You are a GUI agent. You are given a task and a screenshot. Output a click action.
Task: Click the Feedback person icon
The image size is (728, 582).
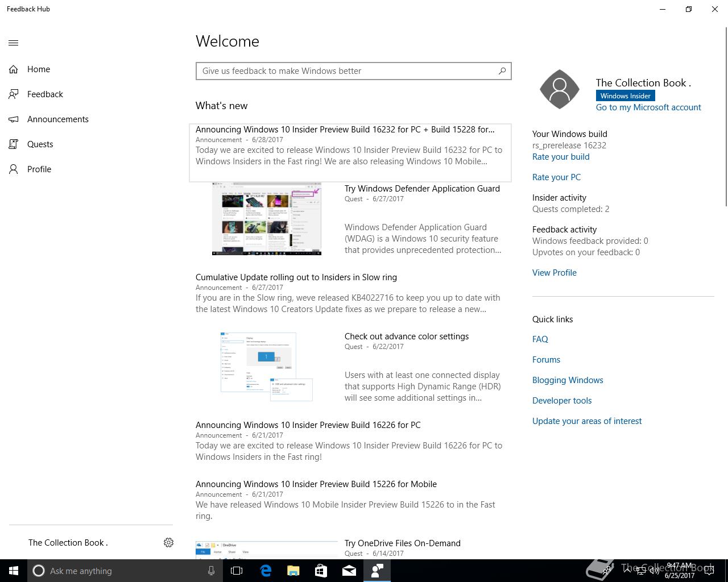point(14,94)
